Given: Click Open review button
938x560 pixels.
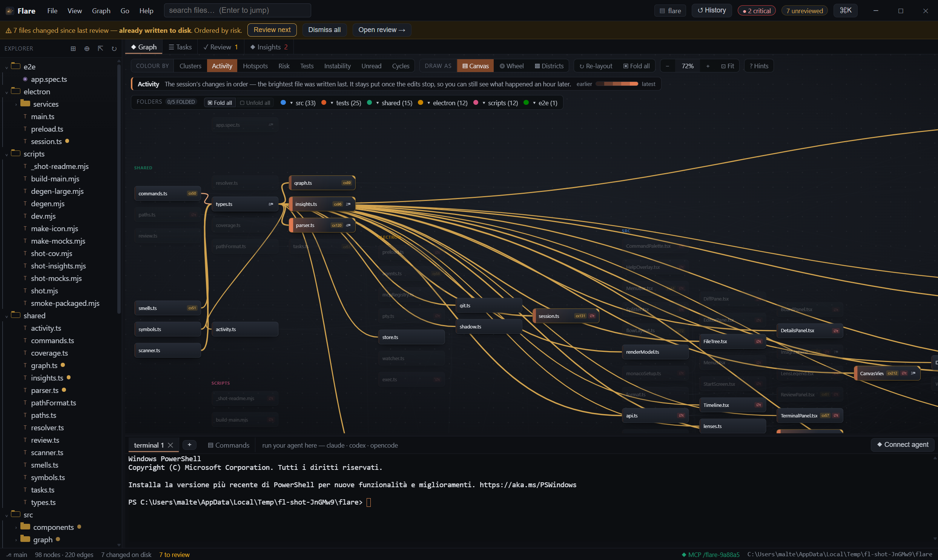Looking at the screenshot, I should (x=381, y=30).
